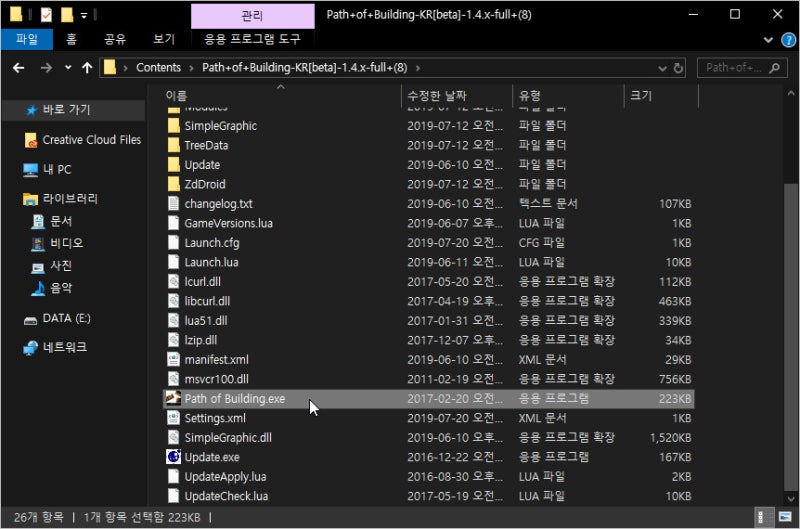800x529 pixels.
Task: Click the Creative Cloud Files icon in sidebar
Action: coord(31,140)
